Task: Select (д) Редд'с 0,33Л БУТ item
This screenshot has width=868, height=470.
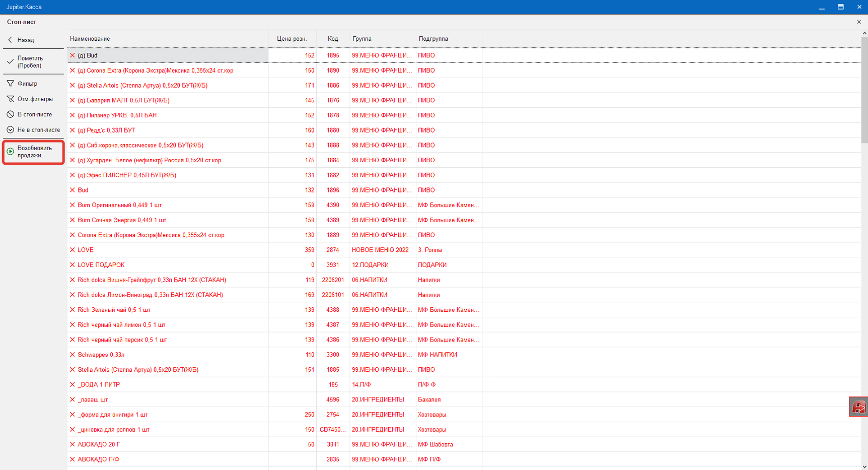Action: [x=106, y=130]
